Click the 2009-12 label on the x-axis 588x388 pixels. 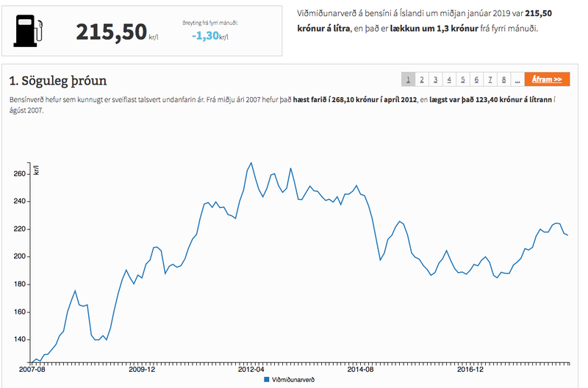click(141, 370)
